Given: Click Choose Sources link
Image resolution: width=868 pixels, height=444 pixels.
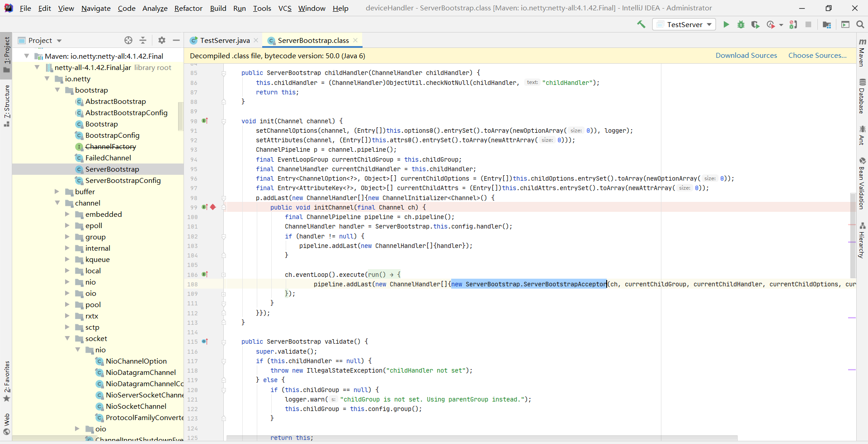Looking at the screenshot, I should coord(817,56).
